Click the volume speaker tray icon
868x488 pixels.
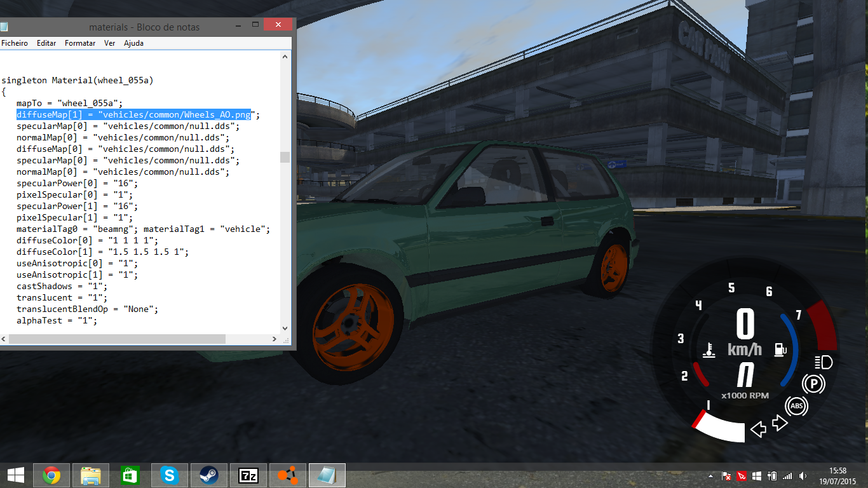(x=803, y=476)
